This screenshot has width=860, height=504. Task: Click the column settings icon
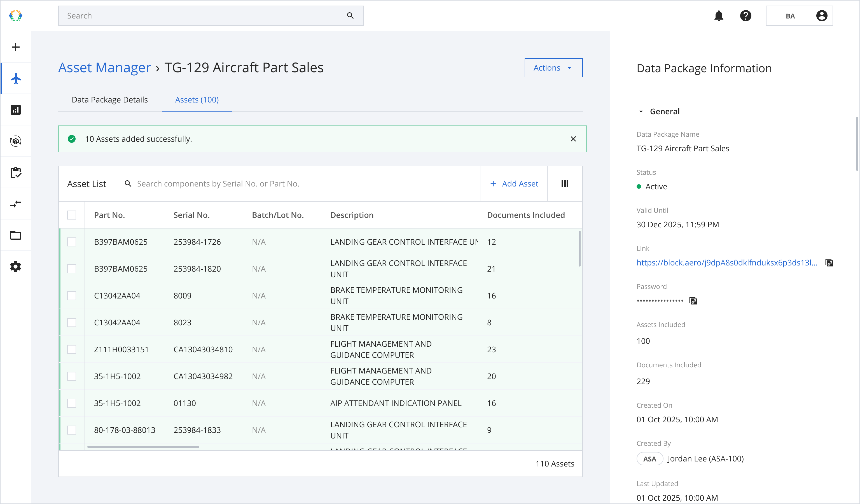(565, 184)
